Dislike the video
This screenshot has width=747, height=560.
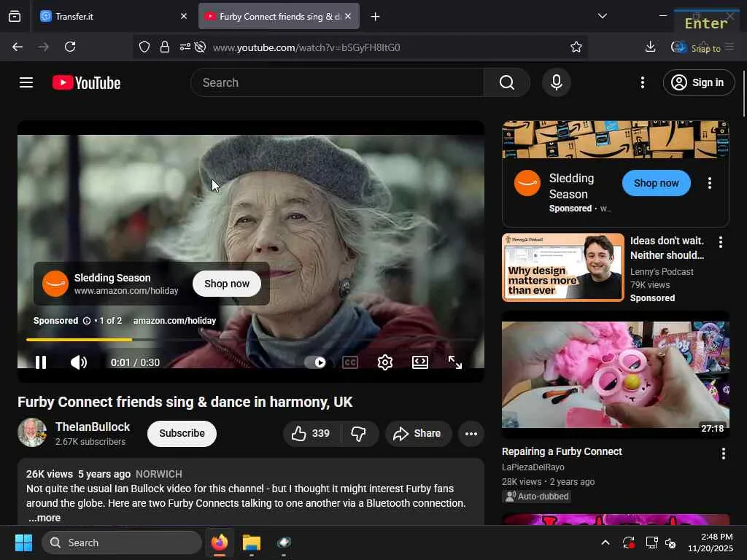tap(359, 433)
